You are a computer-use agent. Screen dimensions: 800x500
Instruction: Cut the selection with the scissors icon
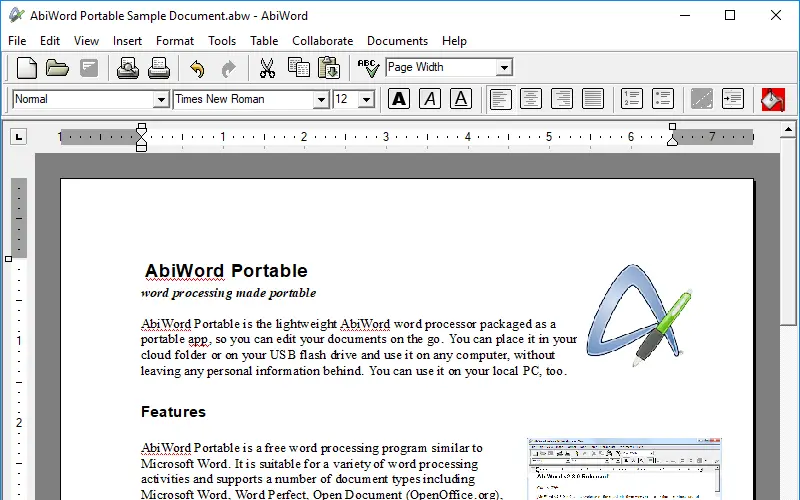267,68
